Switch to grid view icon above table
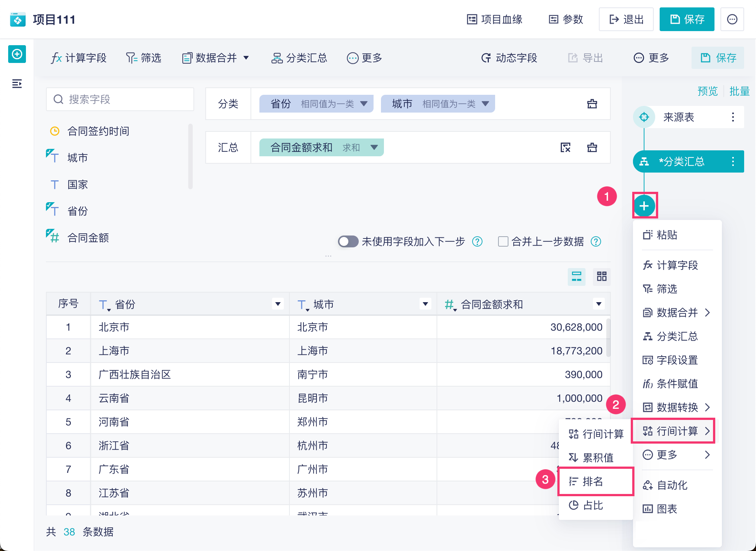Image resolution: width=756 pixels, height=551 pixels. pyautogui.click(x=601, y=276)
